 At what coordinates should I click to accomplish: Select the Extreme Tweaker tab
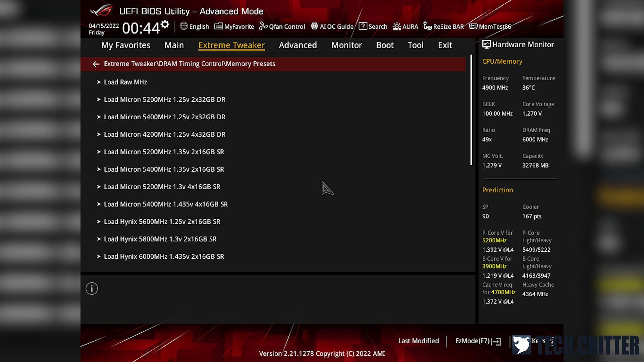(x=231, y=45)
